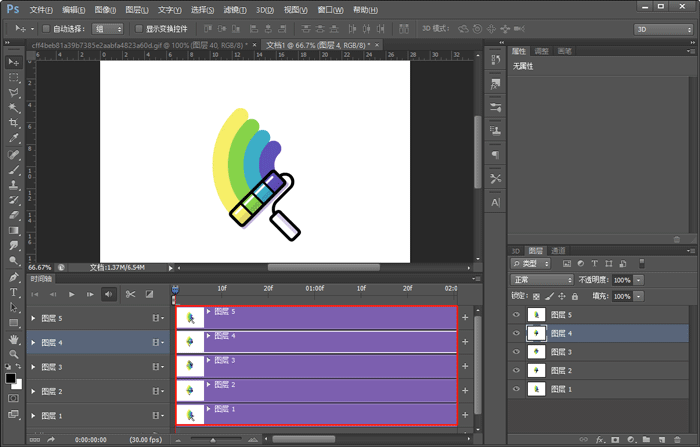Add media to 图层 5 track
Image resolution: width=700 pixels, height=447 pixels.
[x=465, y=317]
